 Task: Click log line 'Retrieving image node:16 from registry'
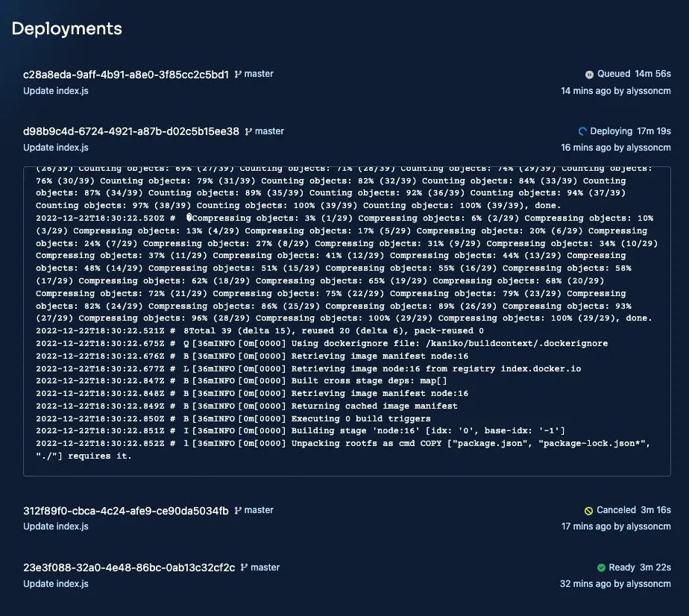pyautogui.click(x=309, y=369)
